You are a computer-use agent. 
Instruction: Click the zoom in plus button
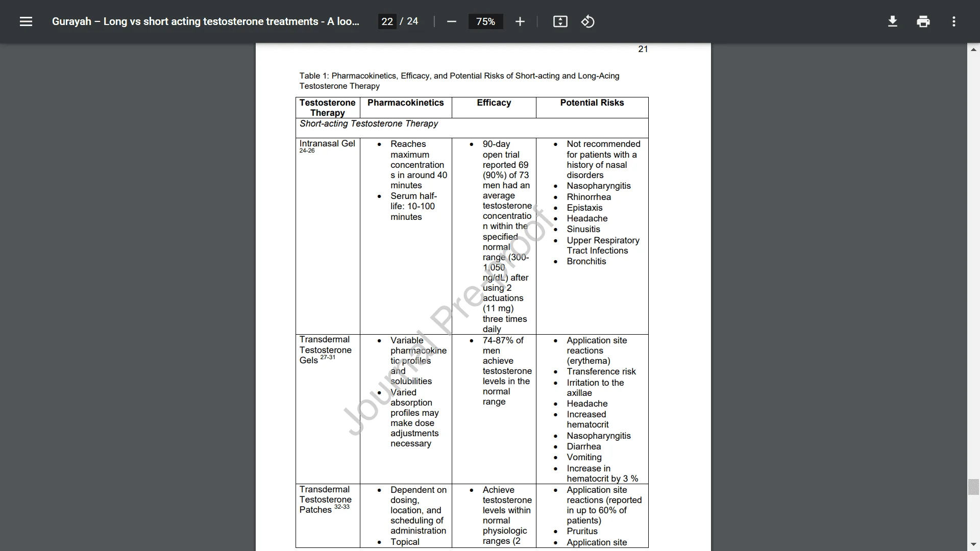(x=520, y=21)
